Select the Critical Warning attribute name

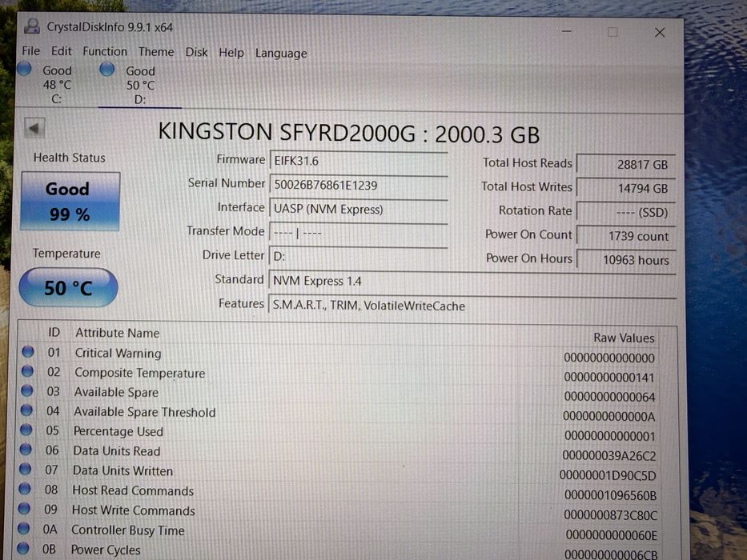[118, 353]
